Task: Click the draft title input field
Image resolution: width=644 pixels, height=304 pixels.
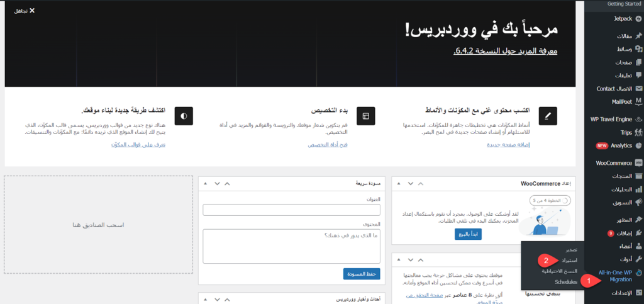Action: [292, 210]
